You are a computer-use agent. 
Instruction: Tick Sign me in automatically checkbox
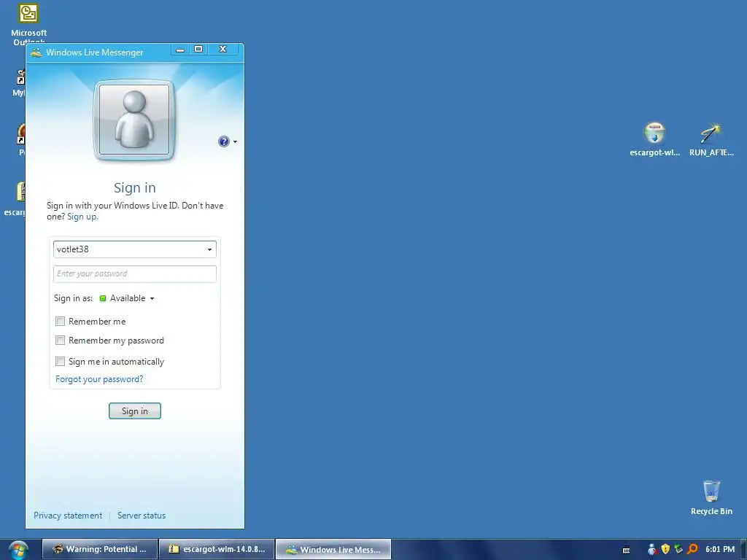coord(60,362)
